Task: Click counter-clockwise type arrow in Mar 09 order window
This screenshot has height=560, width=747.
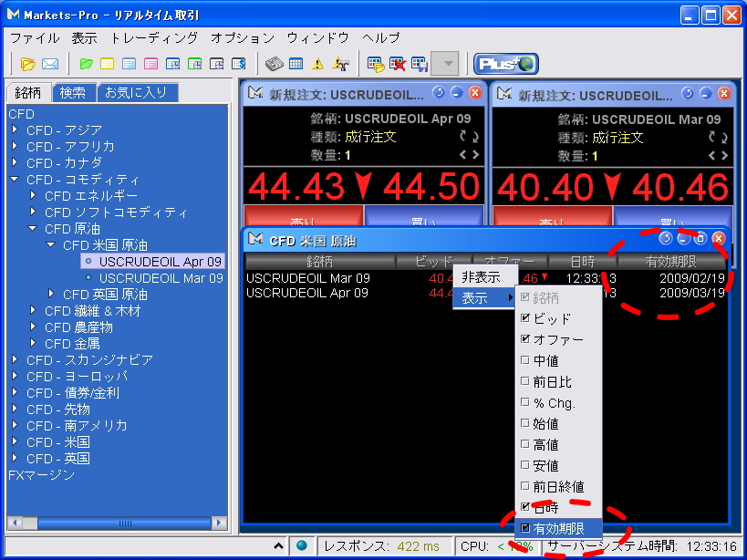Action: (712, 137)
